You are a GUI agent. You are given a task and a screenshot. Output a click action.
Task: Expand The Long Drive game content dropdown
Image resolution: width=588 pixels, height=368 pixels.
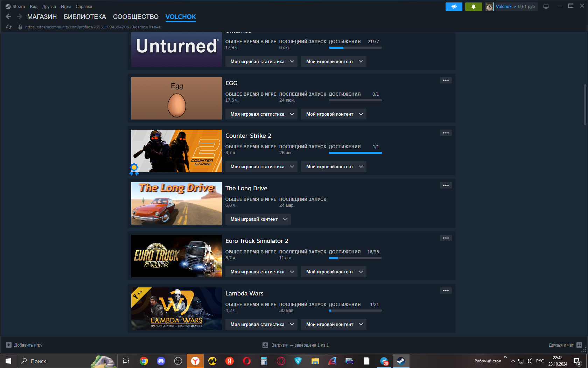point(258,219)
